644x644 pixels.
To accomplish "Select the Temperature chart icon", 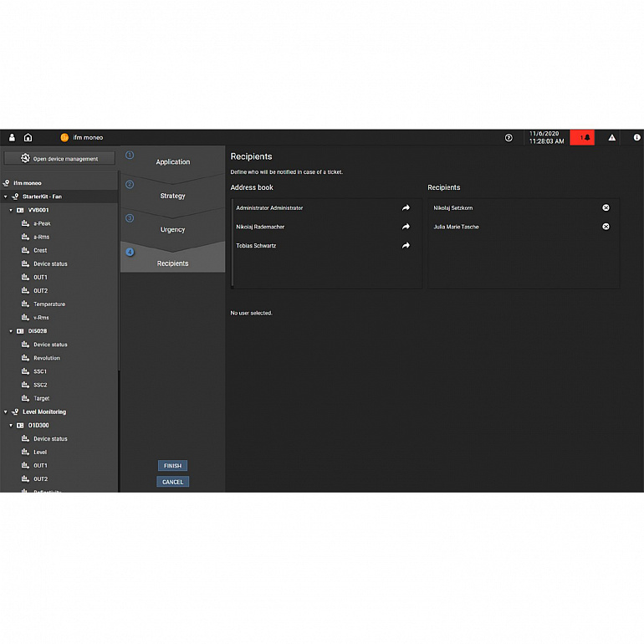I will (x=25, y=304).
